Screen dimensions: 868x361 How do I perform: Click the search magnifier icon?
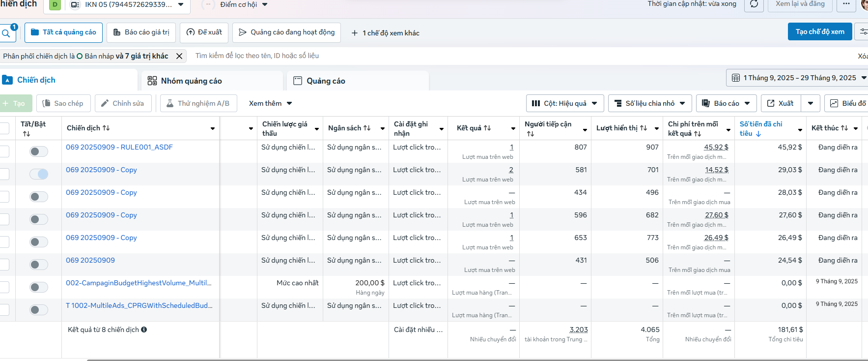pos(6,33)
